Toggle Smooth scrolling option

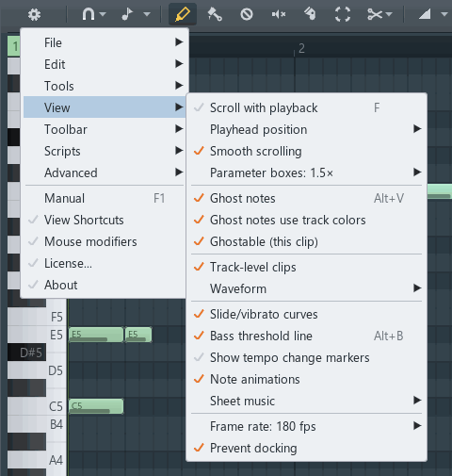pos(307,151)
